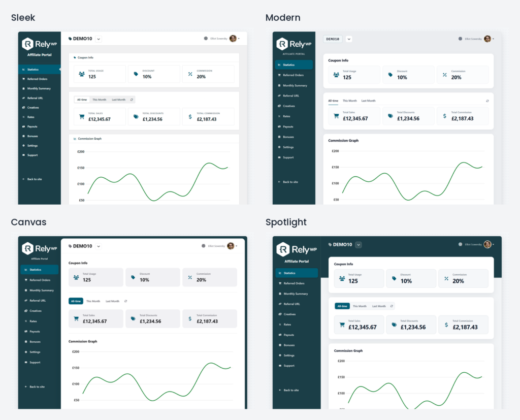This screenshot has width=520, height=420.
Task: Click the percent icon on Canvas Commission card
Action: [190, 277]
